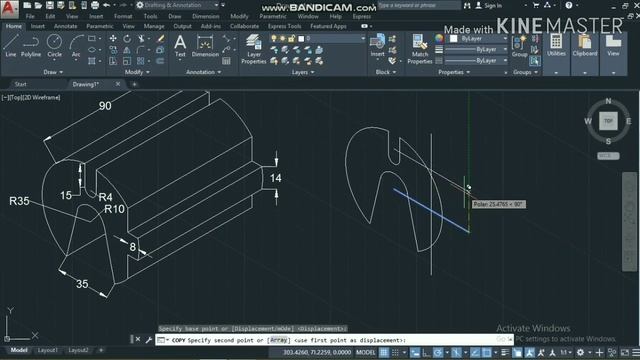Click the Group tool icon
The image size is (640, 360).
click(x=519, y=45)
